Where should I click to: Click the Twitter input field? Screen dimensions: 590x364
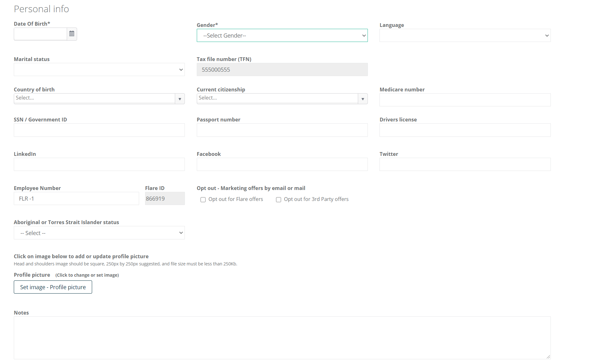[465, 164]
